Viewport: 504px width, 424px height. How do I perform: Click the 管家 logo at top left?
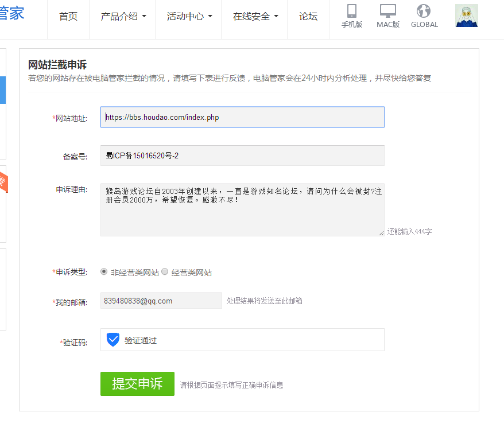tap(12, 14)
